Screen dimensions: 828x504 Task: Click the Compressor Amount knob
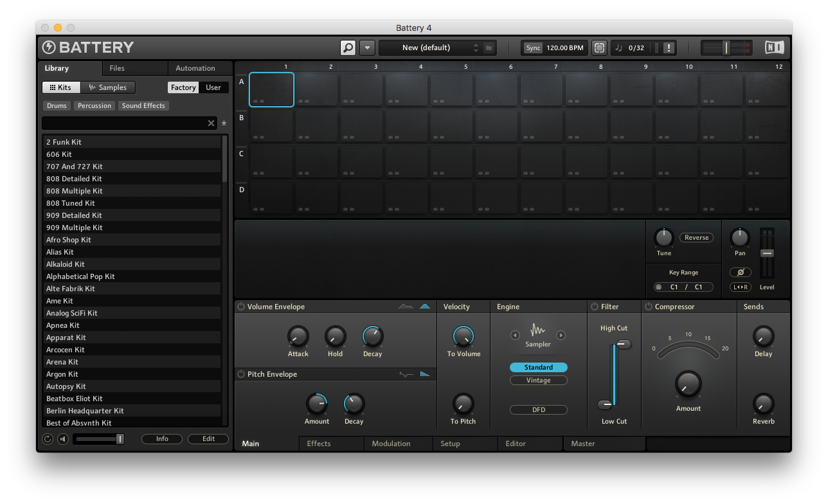688,384
